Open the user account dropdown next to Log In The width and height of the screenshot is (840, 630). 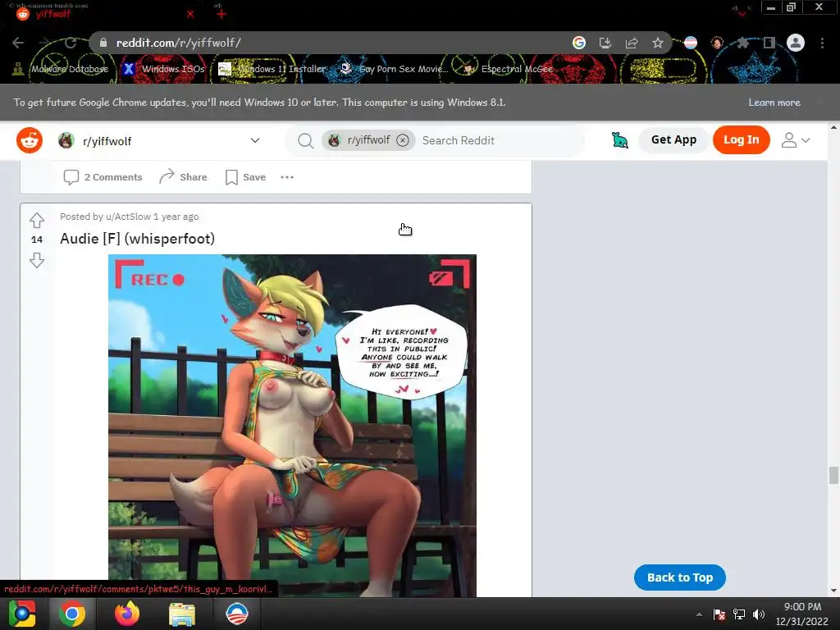pyautogui.click(x=796, y=140)
